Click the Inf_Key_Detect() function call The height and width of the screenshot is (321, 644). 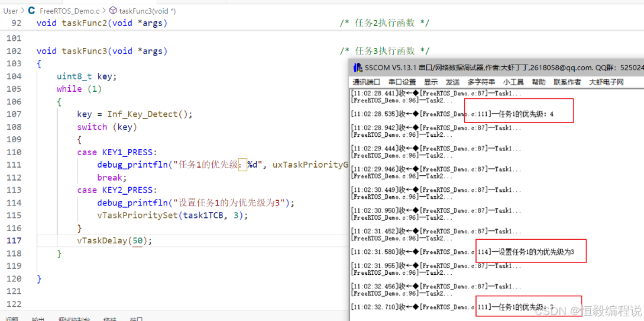150,114
